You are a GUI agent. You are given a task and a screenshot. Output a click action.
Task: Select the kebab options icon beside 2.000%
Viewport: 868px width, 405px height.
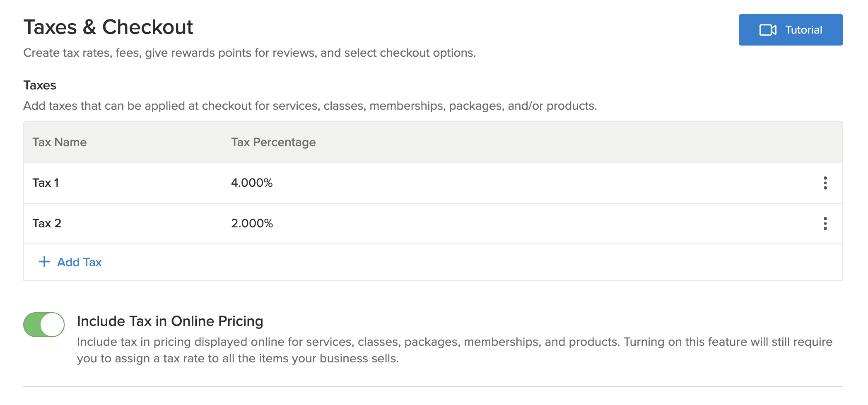825,224
